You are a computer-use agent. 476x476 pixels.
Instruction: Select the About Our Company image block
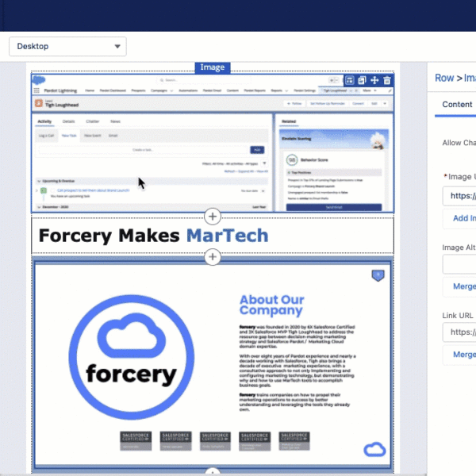[213, 364]
